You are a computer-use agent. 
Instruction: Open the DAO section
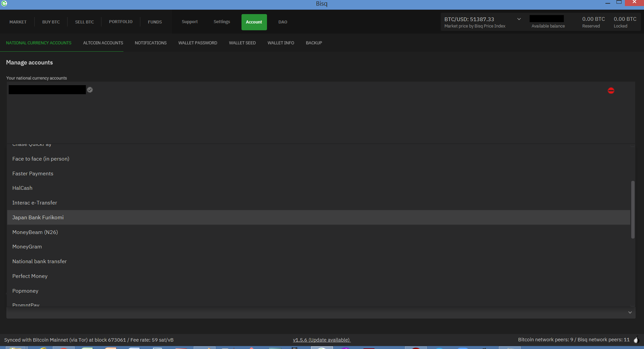282,22
